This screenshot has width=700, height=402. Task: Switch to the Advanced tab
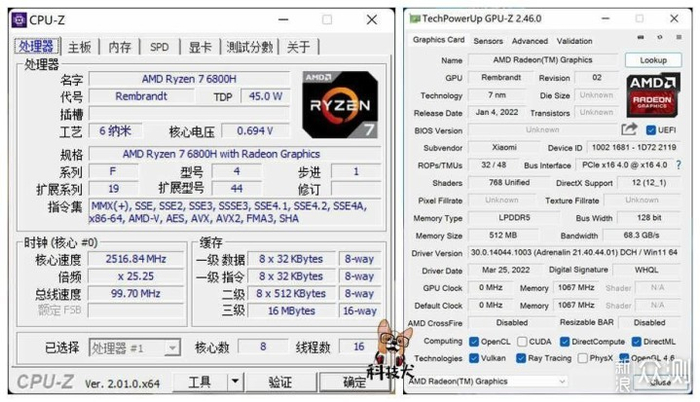529,41
